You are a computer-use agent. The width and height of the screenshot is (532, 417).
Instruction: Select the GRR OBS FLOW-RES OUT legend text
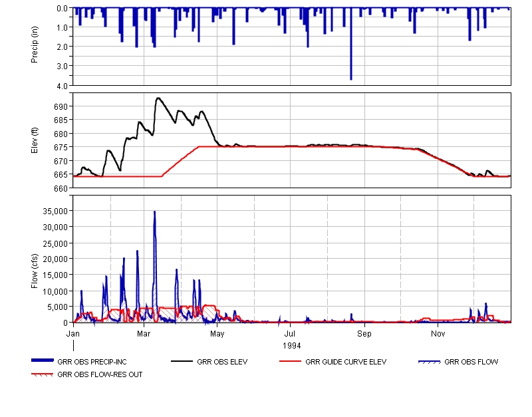click(100, 374)
